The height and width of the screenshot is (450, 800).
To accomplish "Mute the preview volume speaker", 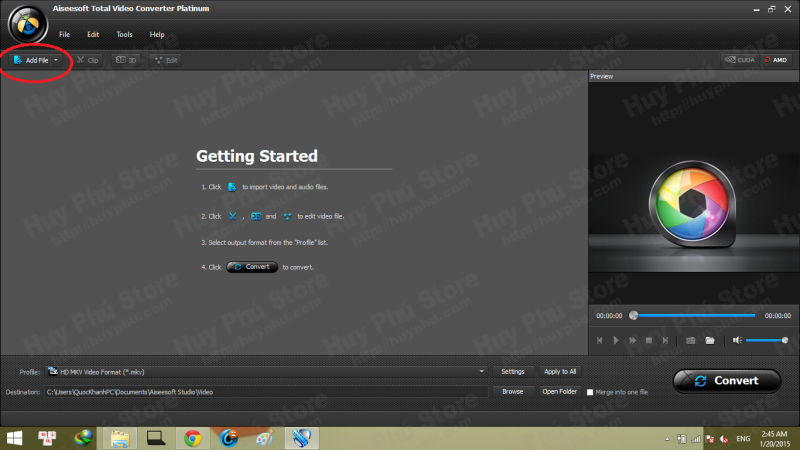I will [737, 340].
